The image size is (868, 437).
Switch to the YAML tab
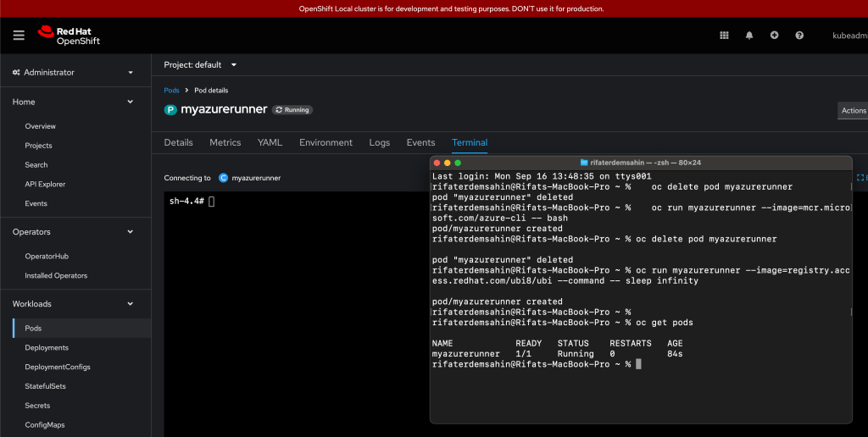pos(270,143)
